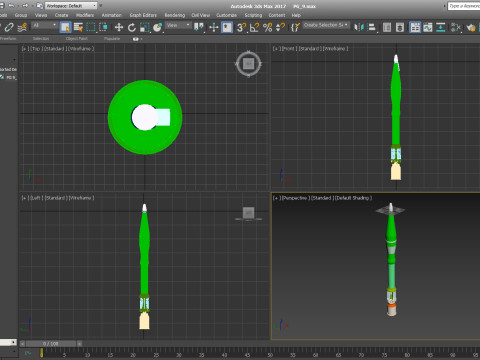
Task: Click the Bind to Space Warp icon
Action: (22, 27)
